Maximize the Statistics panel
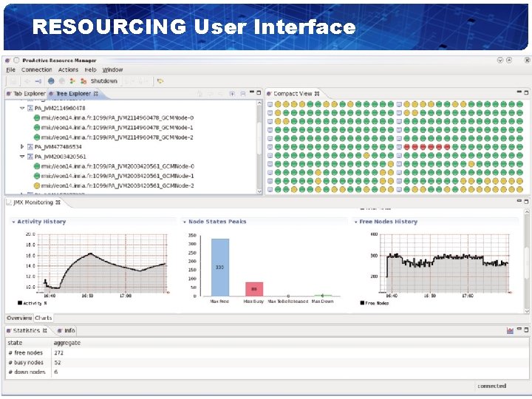 pos(526,330)
